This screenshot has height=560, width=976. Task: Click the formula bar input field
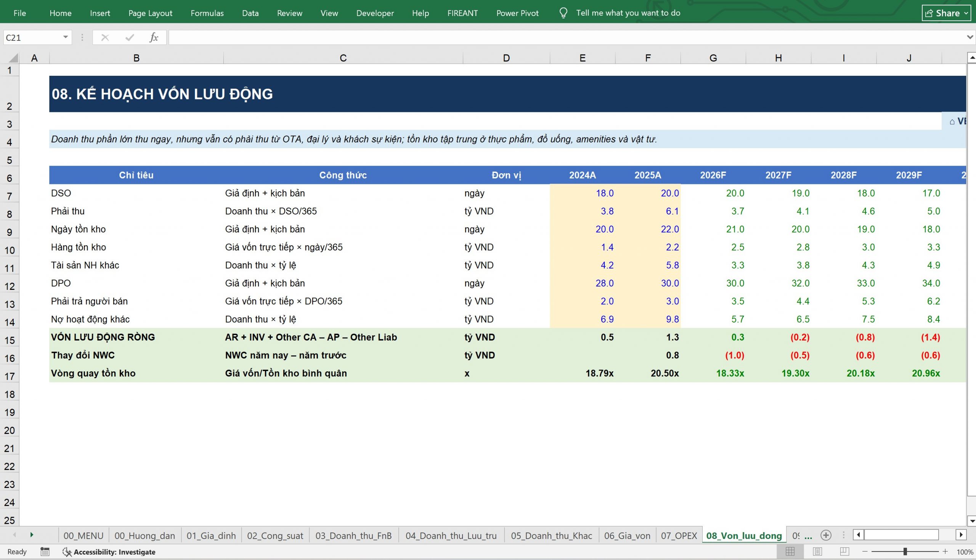coord(566,37)
